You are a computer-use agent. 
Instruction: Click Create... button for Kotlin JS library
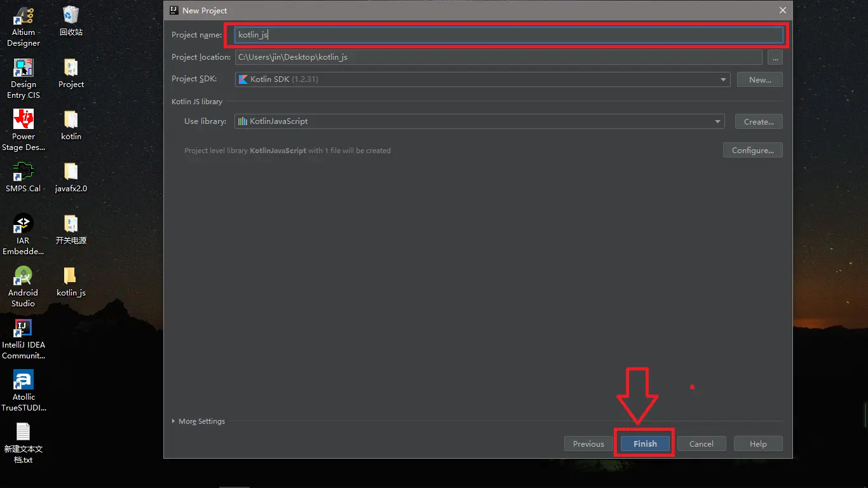pos(759,121)
